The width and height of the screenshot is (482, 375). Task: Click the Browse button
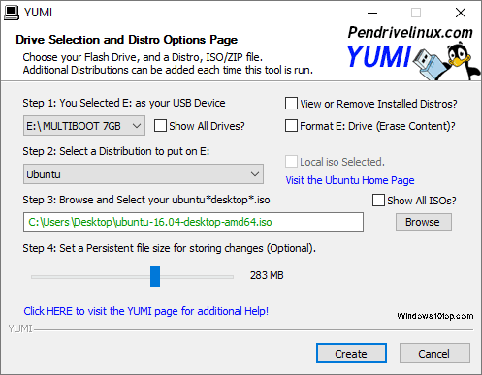[x=424, y=222]
